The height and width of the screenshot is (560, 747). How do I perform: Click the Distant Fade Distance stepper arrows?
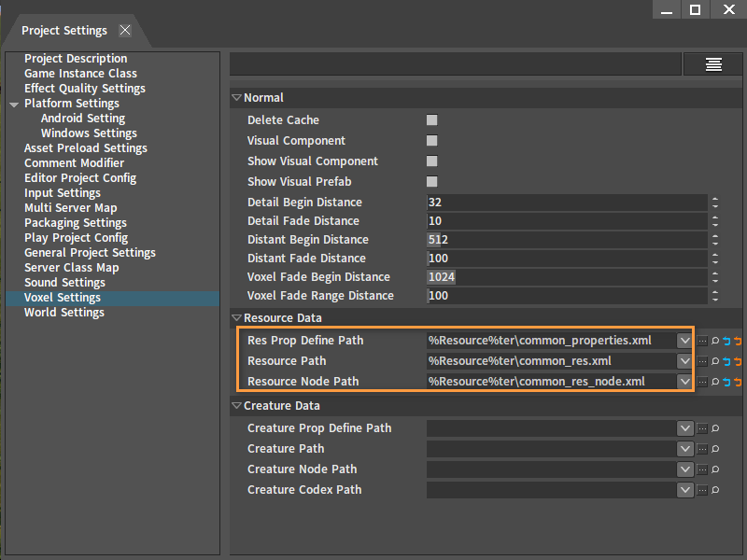pos(715,259)
